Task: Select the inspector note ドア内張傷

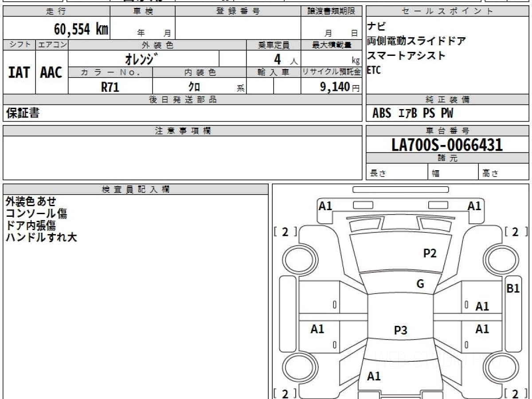Action: click(x=31, y=225)
